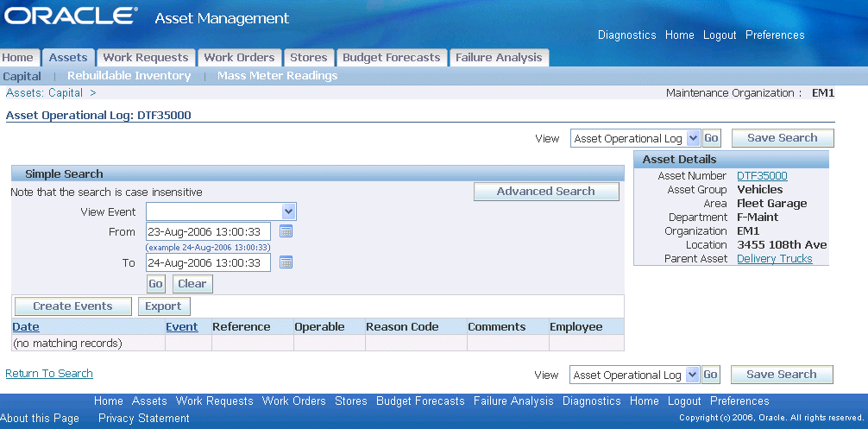
Task: Click Work Orders in footer
Action: click(x=294, y=401)
